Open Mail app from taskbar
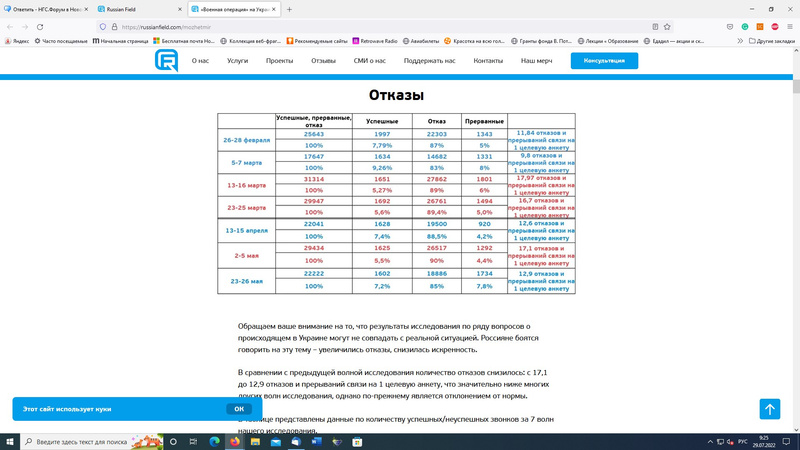The height and width of the screenshot is (450, 800). pyautogui.click(x=276, y=442)
